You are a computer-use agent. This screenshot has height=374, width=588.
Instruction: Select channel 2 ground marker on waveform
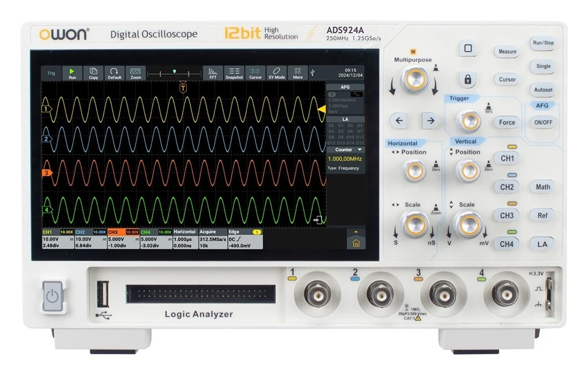coord(47,139)
